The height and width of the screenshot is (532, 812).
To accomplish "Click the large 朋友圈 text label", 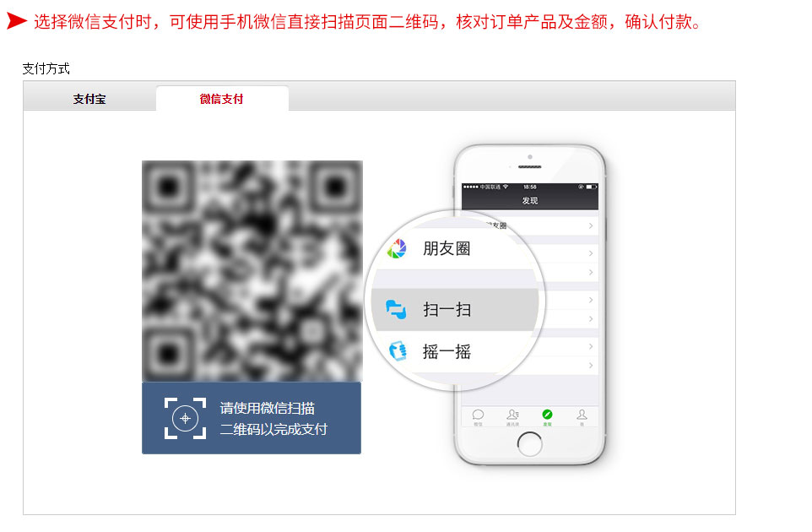I will click(x=447, y=248).
